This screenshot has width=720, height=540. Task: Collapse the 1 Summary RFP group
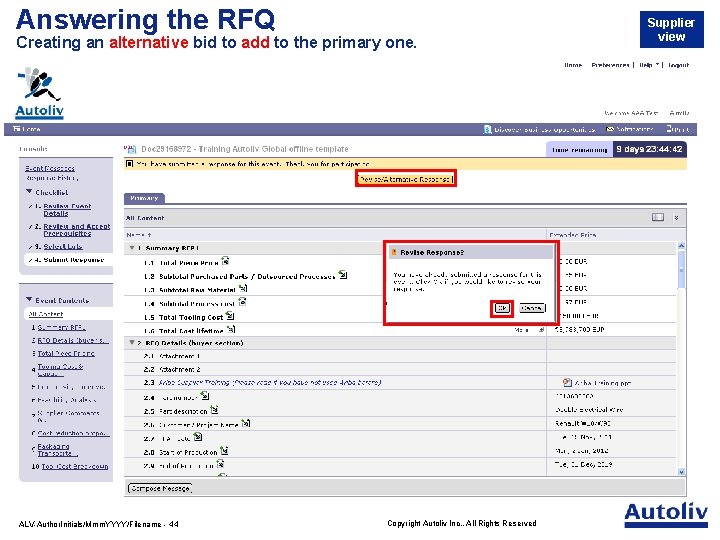(132, 248)
